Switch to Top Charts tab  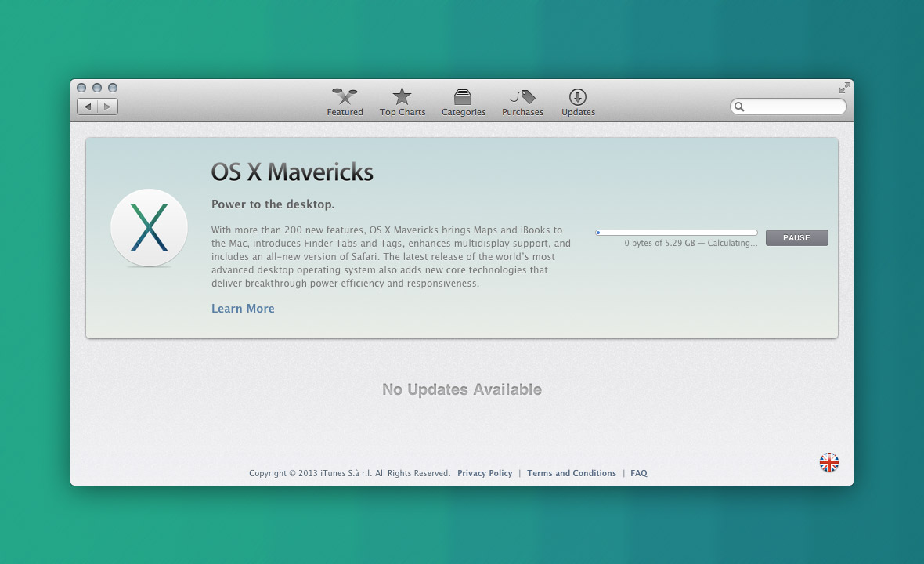point(402,103)
